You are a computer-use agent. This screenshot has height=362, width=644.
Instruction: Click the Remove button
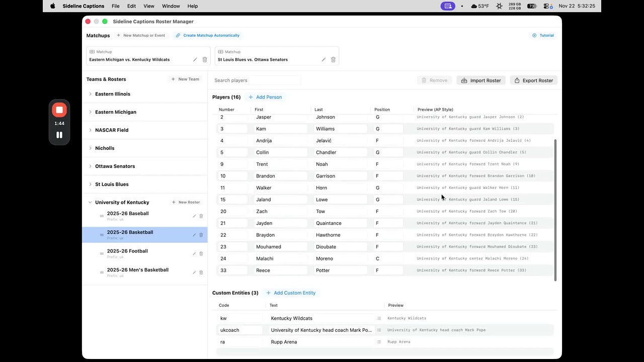434,80
